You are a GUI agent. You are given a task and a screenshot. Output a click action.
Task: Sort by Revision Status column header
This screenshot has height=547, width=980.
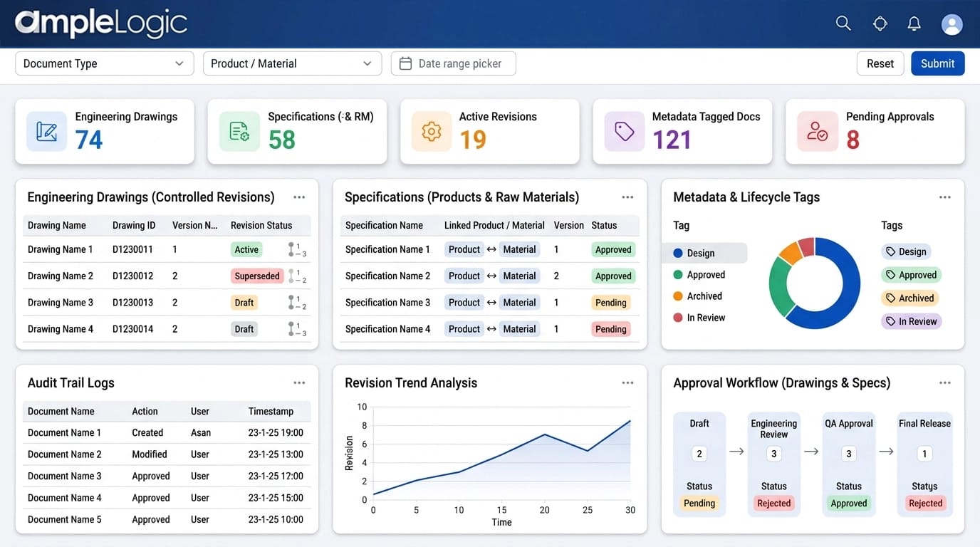click(x=261, y=225)
